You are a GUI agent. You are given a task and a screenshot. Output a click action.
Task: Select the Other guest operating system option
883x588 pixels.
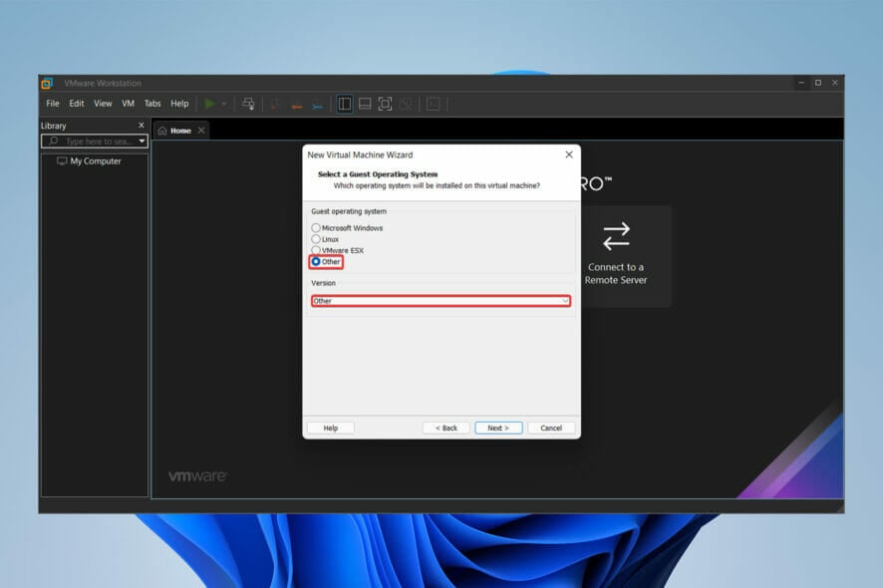pos(317,262)
